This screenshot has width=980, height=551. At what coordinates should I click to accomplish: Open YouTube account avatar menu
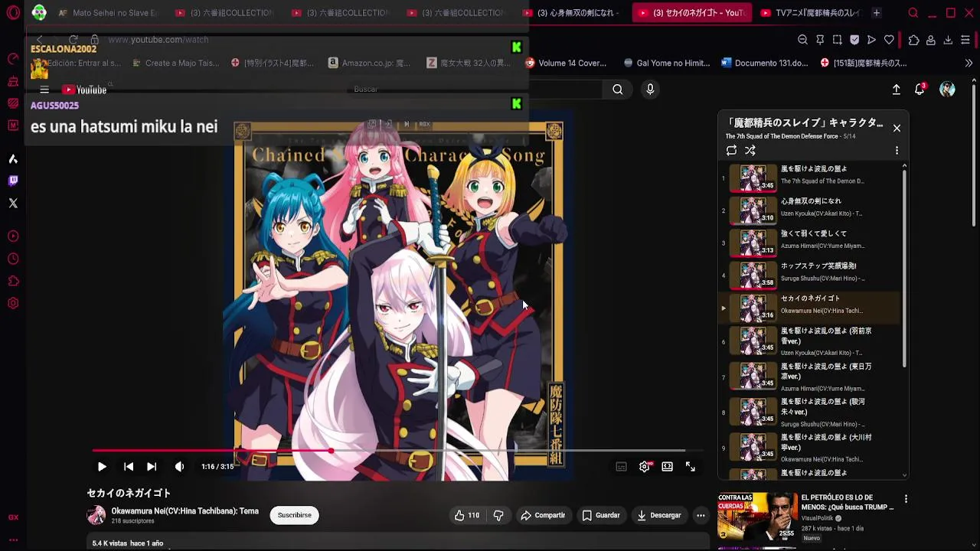pos(947,90)
